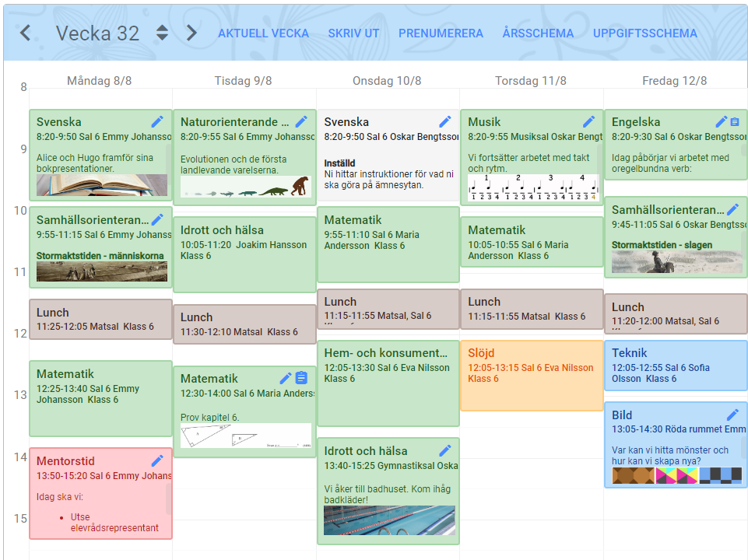
Task: Open Stormaktstiden slagen image thumbnail
Action: [677, 261]
